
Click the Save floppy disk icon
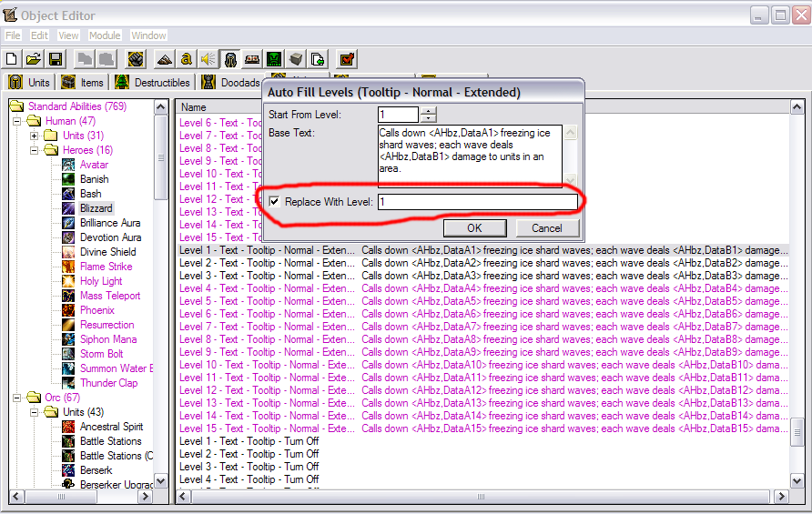tap(56, 59)
